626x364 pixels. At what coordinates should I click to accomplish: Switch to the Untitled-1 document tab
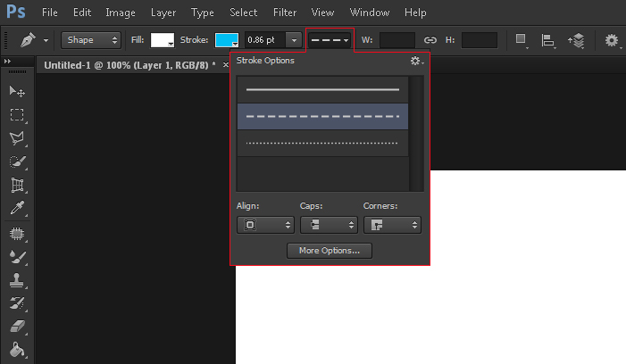point(129,65)
